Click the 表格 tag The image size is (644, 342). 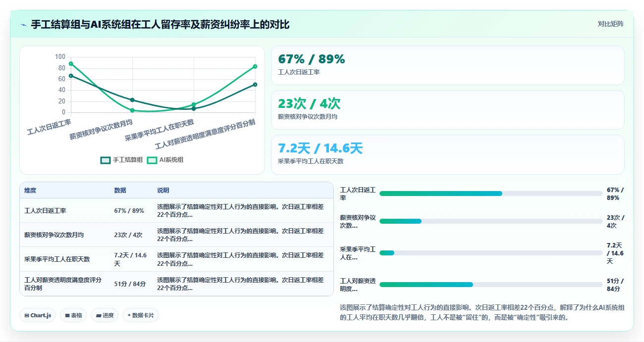coord(73,315)
